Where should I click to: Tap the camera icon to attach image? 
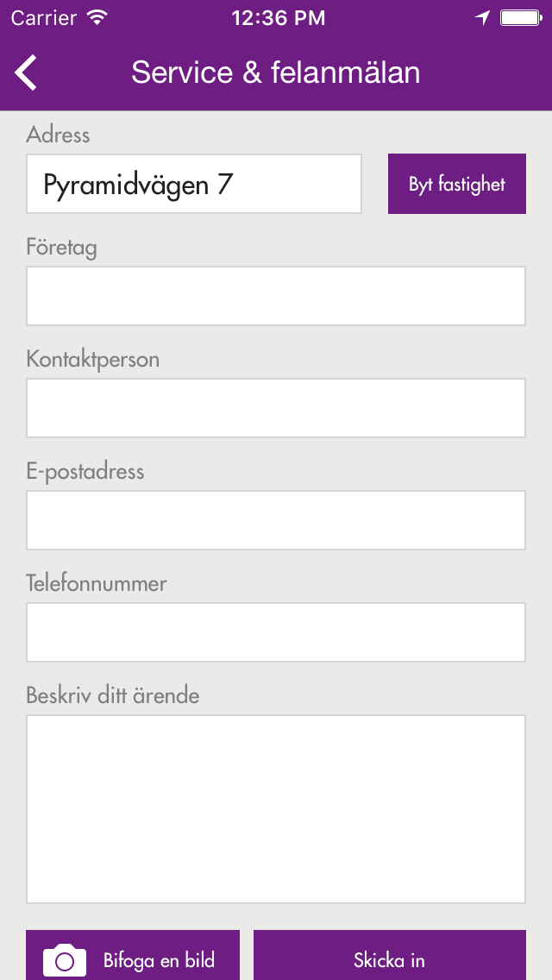coord(65,960)
